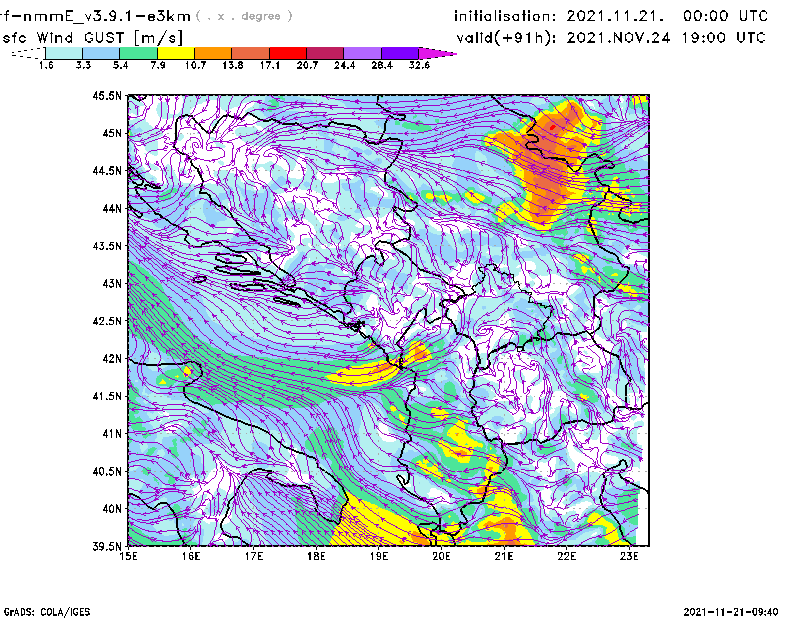Click the violet legend swatch (28.4–32.6)

399,53
